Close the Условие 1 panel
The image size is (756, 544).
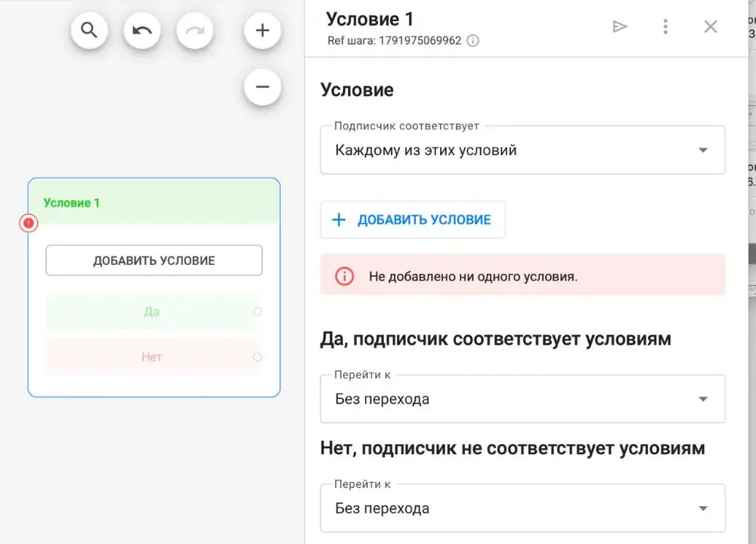click(x=711, y=26)
